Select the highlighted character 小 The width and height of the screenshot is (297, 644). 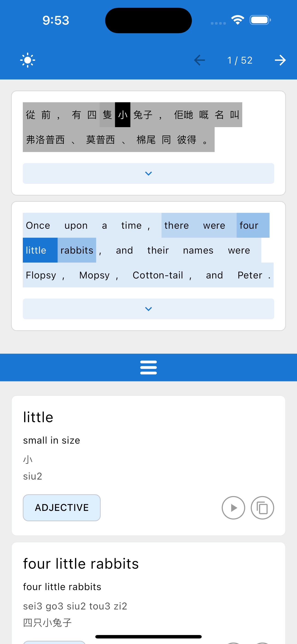coord(122,115)
